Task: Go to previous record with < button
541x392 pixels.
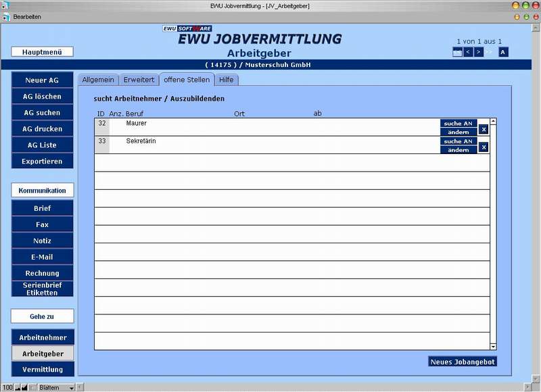Action: (x=468, y=52)
